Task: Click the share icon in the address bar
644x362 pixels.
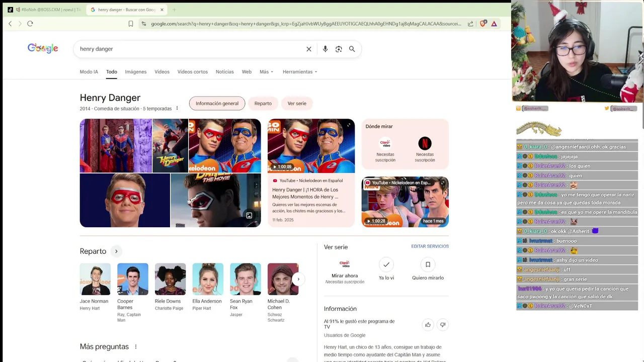Action: click(470, 24)
